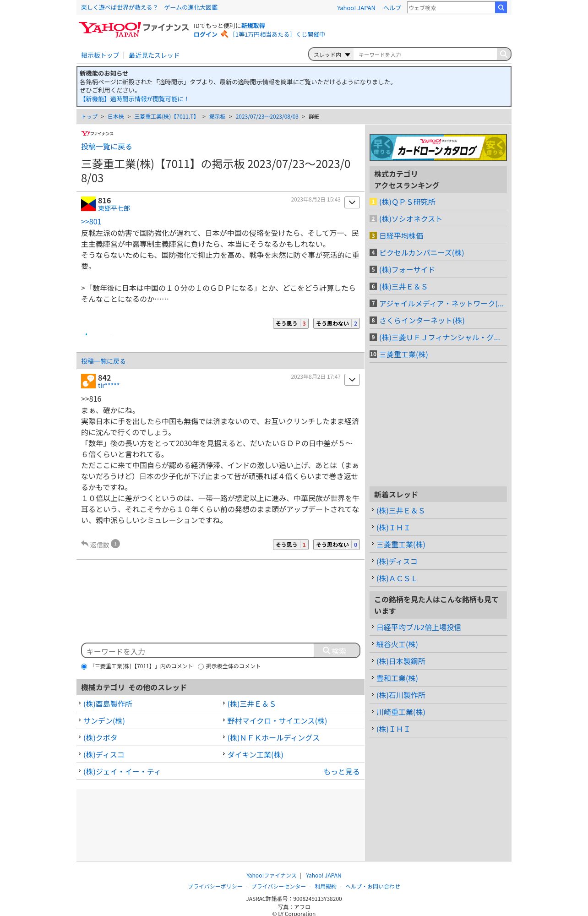Click 【新機能】適時開示情報が閲覧可能に！ announcement link
This screenshot has width=588, height=916.
(x=134, y=99)
